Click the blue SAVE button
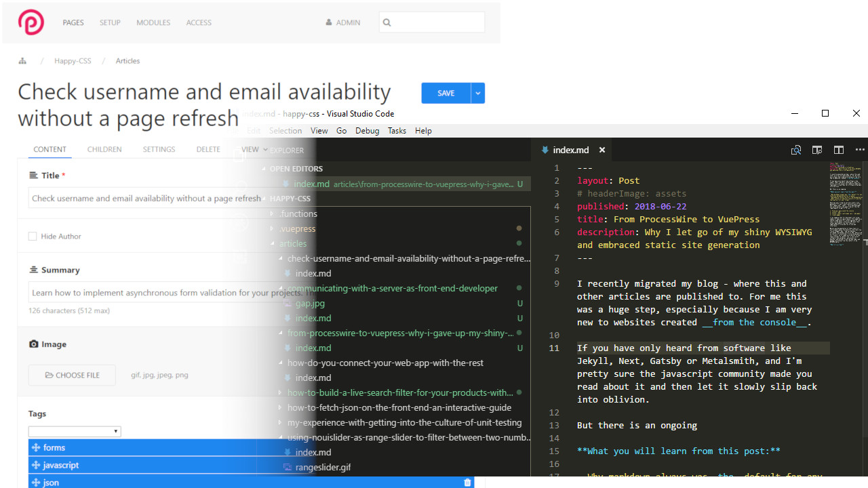 click(x=446, y=93)
